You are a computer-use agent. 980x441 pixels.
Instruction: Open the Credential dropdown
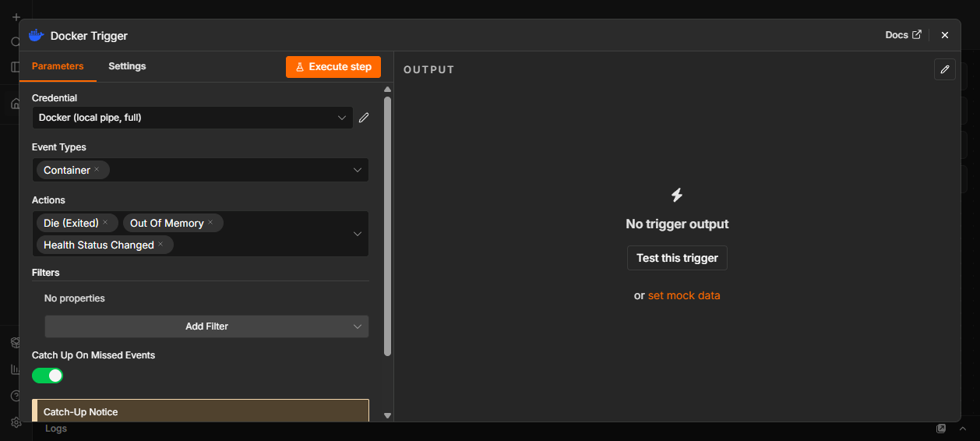(192, 118)
